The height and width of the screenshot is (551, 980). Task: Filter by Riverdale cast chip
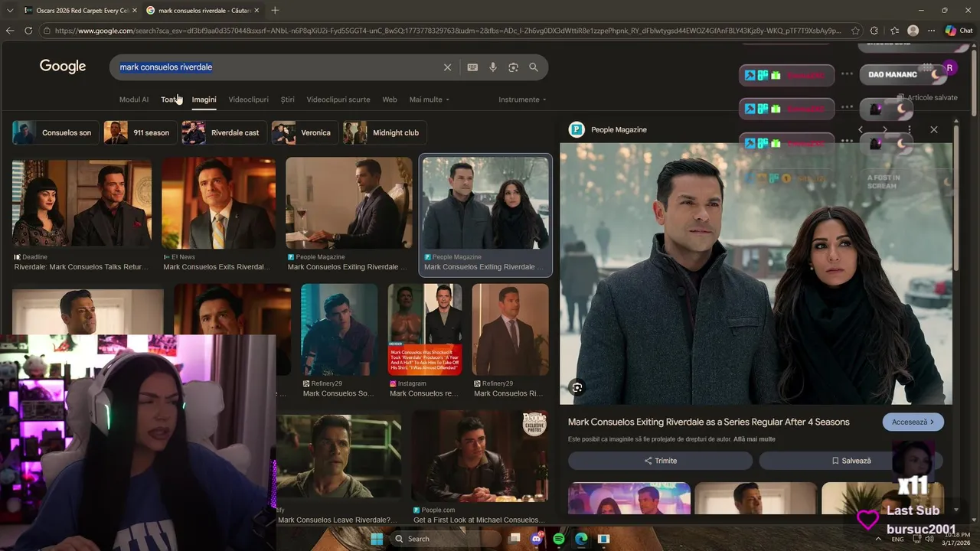pyautogui.click(x=224, y=132)
